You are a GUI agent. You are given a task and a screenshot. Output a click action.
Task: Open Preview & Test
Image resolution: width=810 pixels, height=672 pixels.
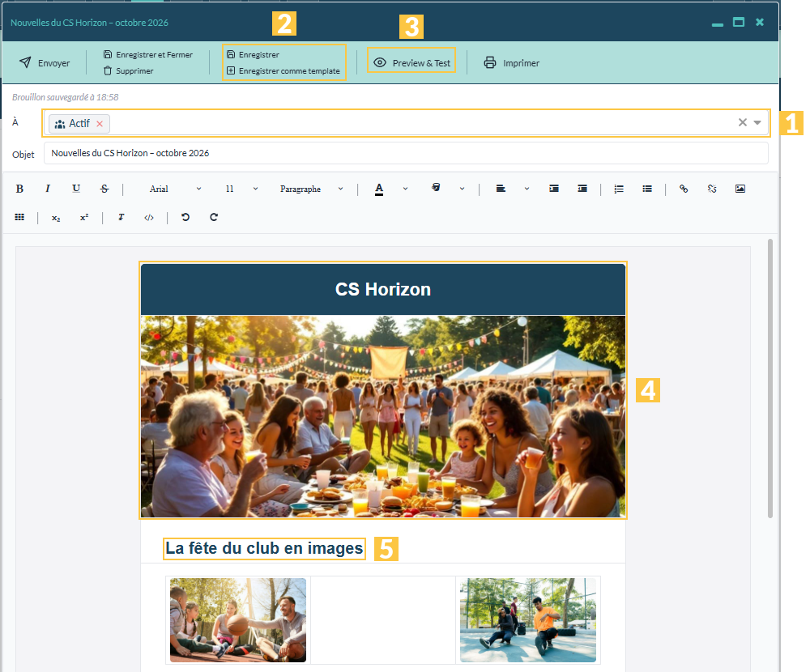[411, 62]
